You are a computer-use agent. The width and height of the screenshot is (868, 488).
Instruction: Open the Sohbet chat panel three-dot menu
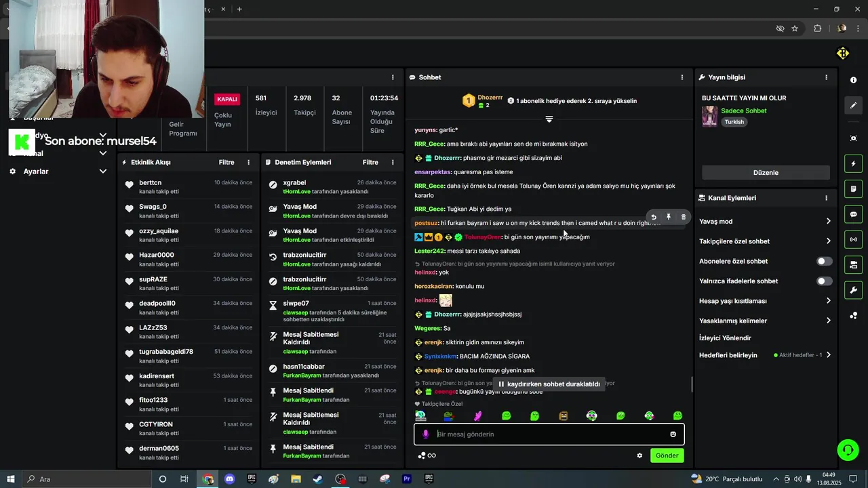click(x=682, y=77)
